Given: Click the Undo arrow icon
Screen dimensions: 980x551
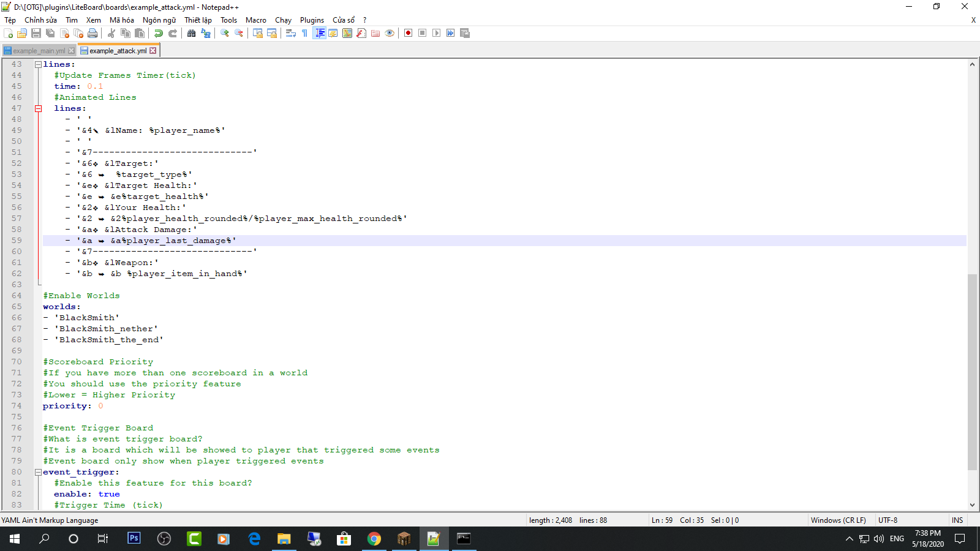Looking at the screenshot, I should [159, 33].
